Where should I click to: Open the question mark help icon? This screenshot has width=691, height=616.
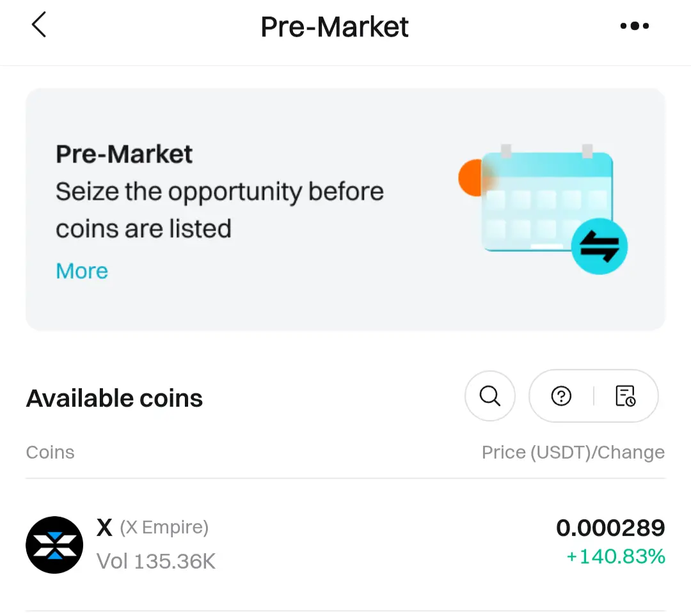[561, 396]
